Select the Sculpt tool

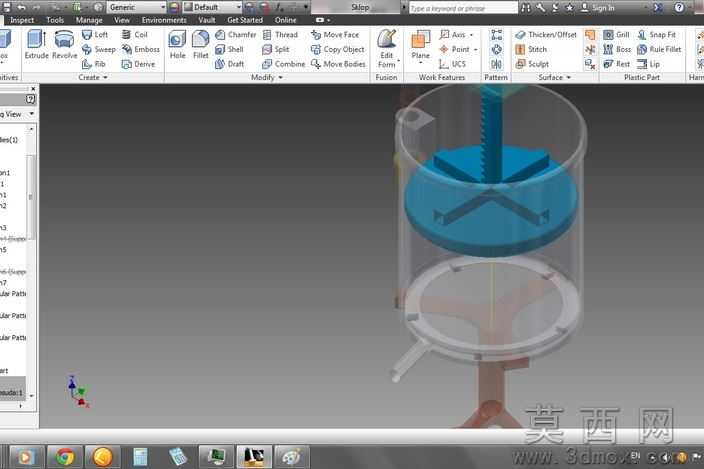point(532,64)
